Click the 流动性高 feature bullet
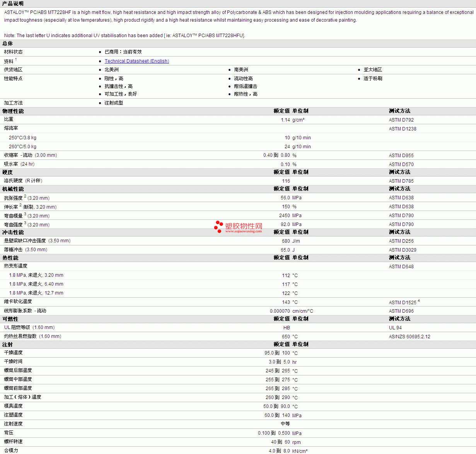 click(243, 79)
